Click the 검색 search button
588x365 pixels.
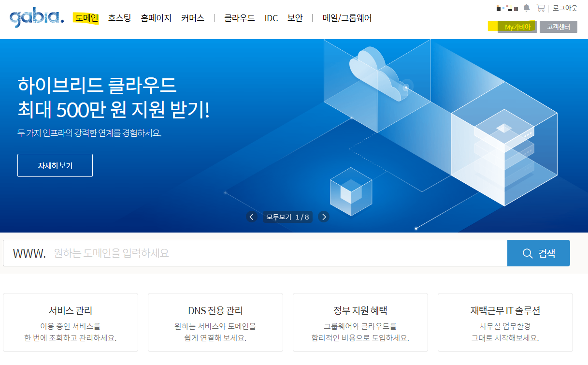(539, 253)
